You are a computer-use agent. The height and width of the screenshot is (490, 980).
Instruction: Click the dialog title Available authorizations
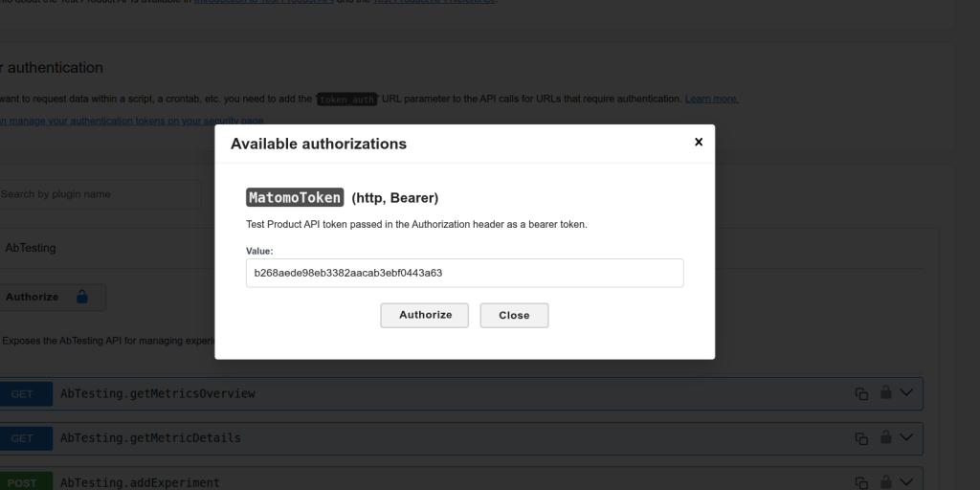click(319, 144)
